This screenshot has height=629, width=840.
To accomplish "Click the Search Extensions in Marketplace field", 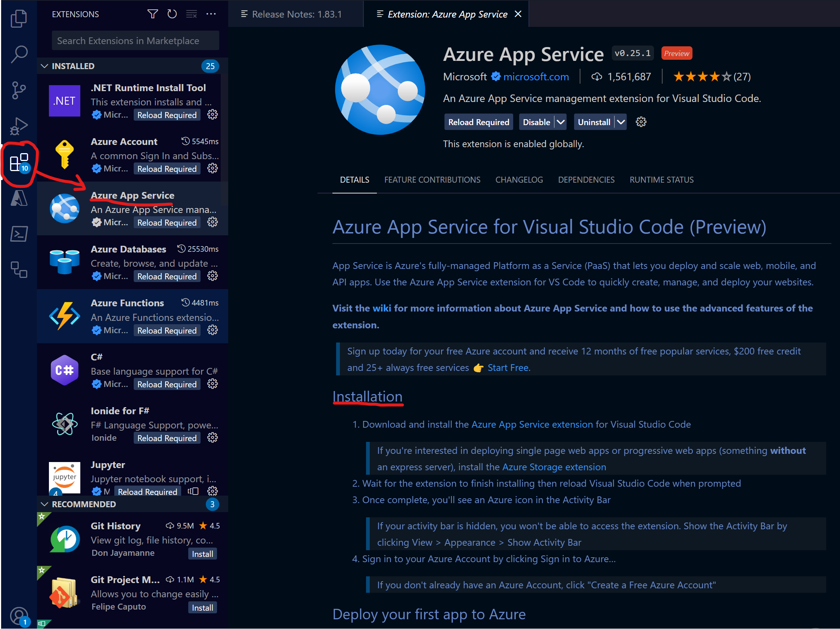I will pyautogui.click(x=135, y=40).
